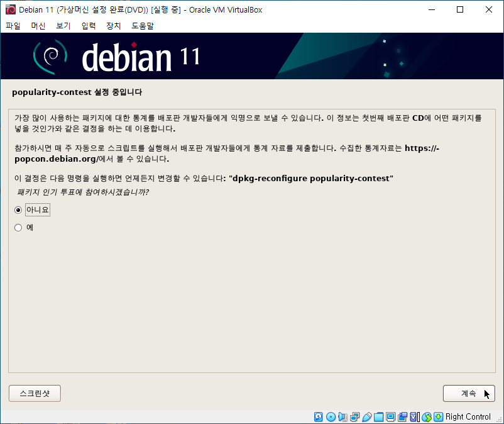The width and height of the screenshot is (504, 424).
Task: Click the USB devices status icon
Action: pyautogui.click(x=367, y=416)
